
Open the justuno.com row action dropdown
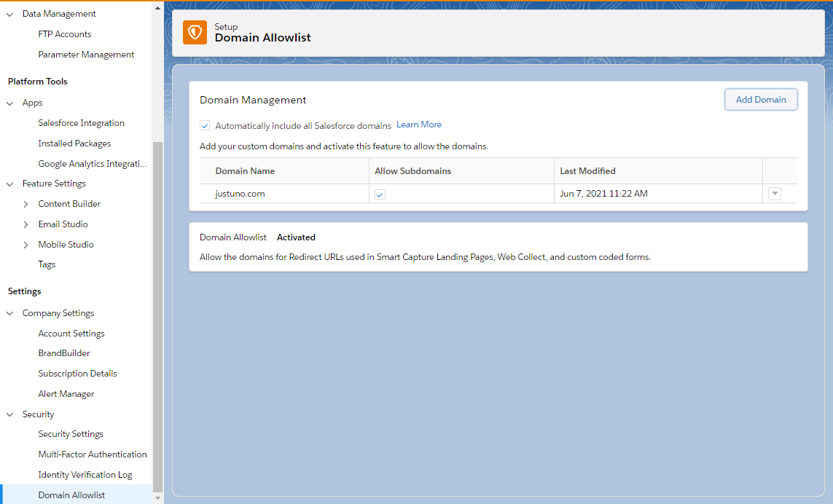click(775, 194)
